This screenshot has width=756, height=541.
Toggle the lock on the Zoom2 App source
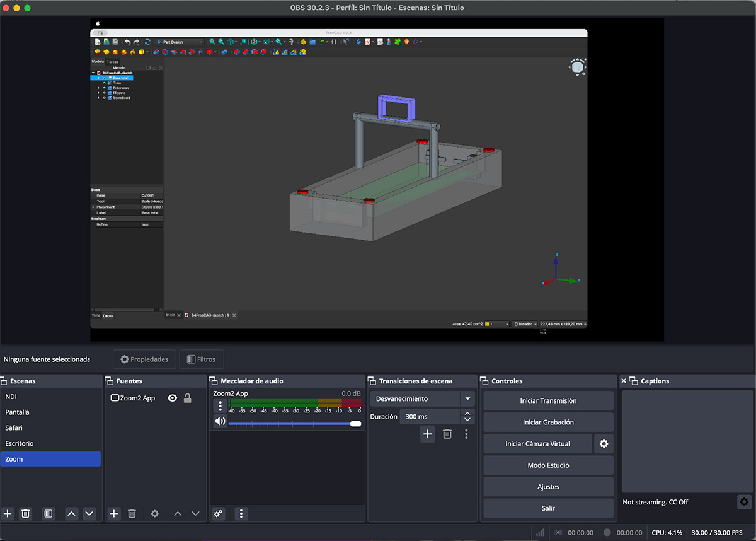[x=187, y=398]
